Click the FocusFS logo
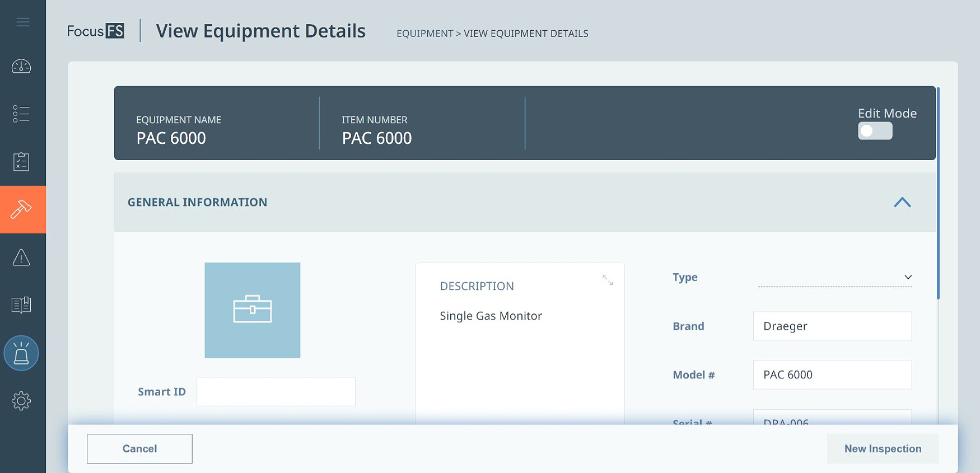This screenshot has width=980, height=473. click(96, 31)
